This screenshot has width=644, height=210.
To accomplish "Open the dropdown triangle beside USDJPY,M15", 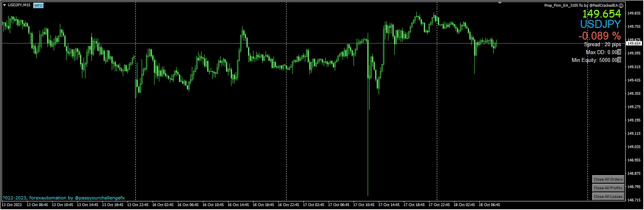I will click(x=4, y=5).
